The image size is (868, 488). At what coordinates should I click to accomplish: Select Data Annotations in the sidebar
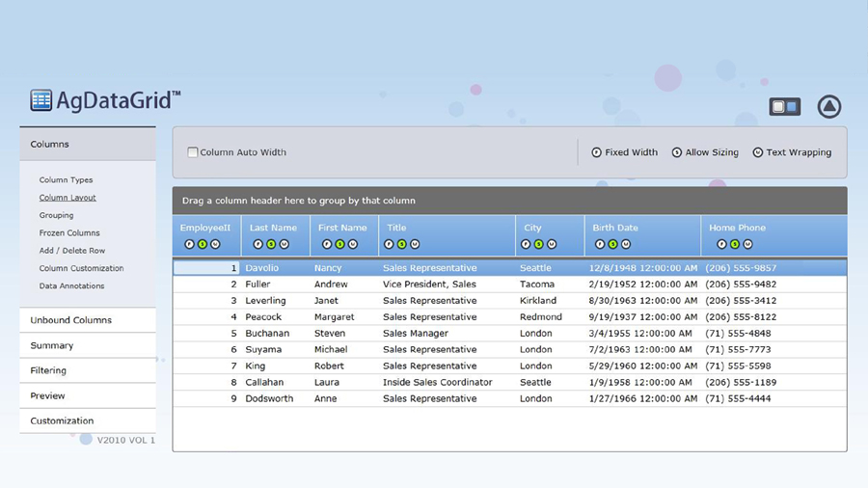(x=71, y=286)
